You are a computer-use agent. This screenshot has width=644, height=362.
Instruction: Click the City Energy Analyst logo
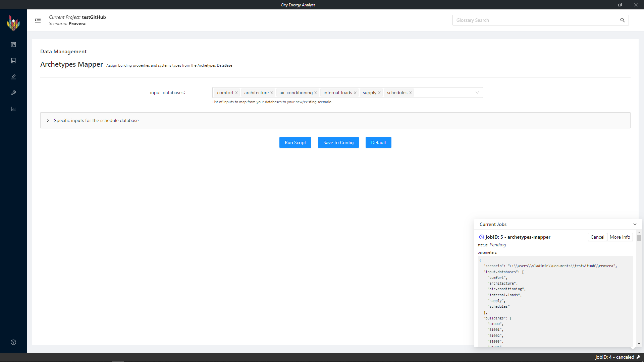pos(13,23)
